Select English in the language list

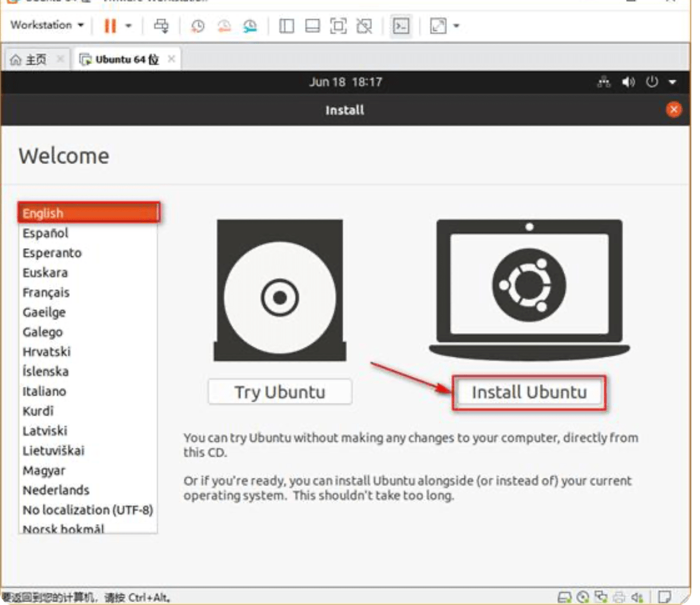coord(88,213)
